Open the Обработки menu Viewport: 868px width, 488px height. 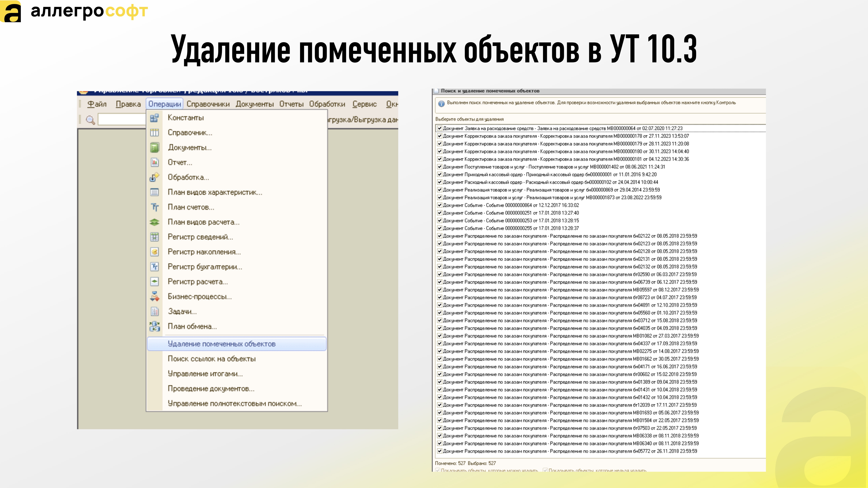pos(327,104)
